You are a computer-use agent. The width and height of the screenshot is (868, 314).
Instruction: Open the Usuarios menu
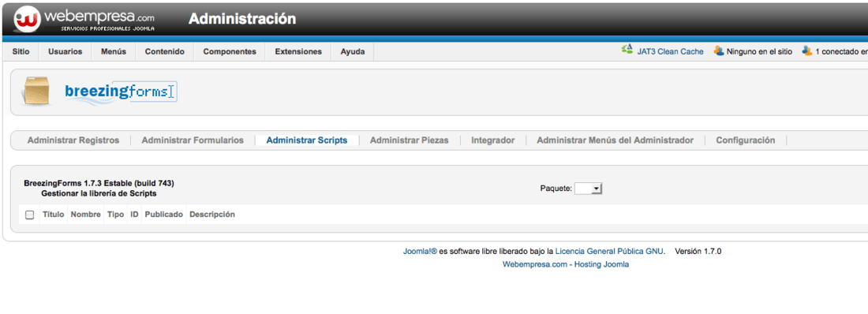(65, 51)
